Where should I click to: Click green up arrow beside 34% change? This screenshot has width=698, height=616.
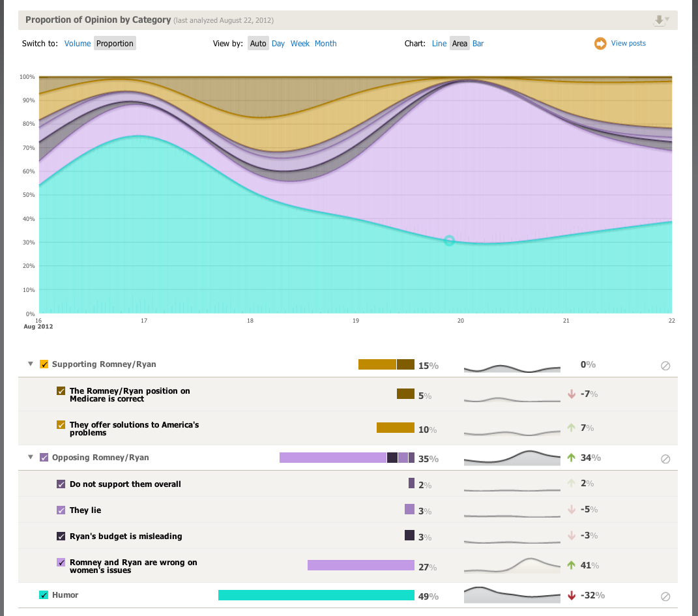tap(572, 458)
